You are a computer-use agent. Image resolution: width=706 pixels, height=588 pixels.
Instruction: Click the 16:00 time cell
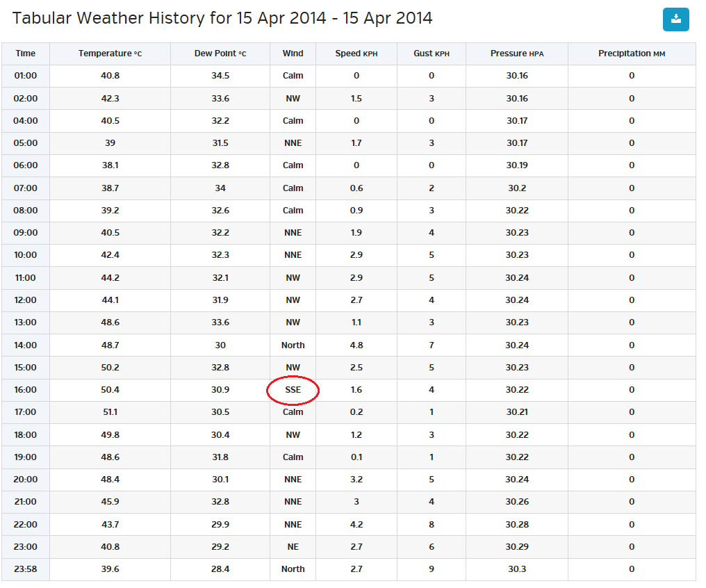(26, 390)
